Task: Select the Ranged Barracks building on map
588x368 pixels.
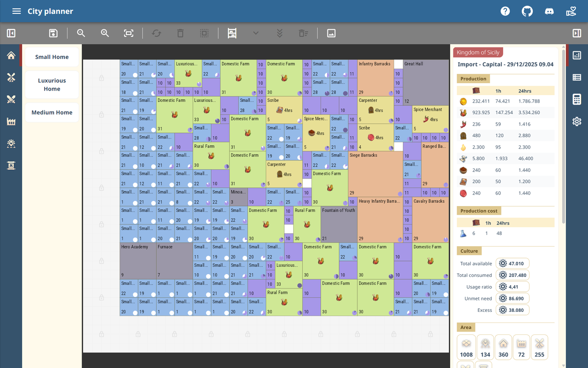Action: (435, 165)
